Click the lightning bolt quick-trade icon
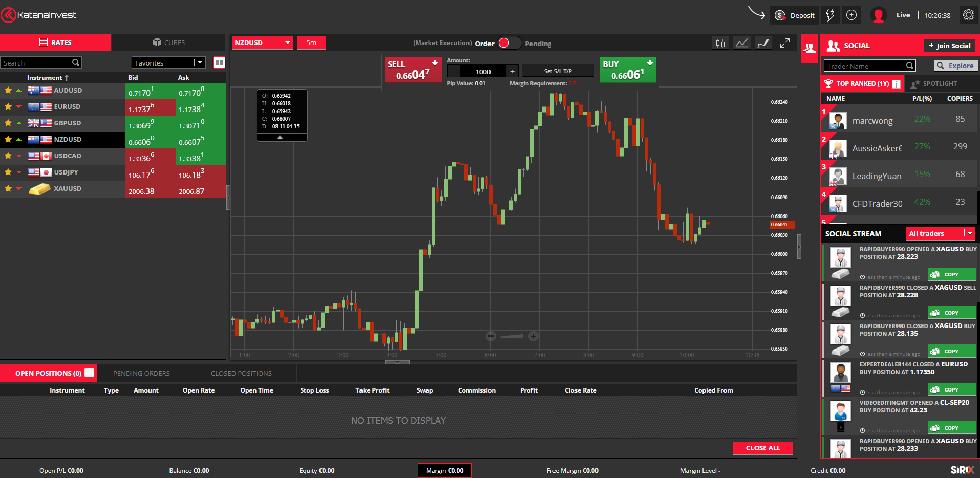 pos(830,15)
